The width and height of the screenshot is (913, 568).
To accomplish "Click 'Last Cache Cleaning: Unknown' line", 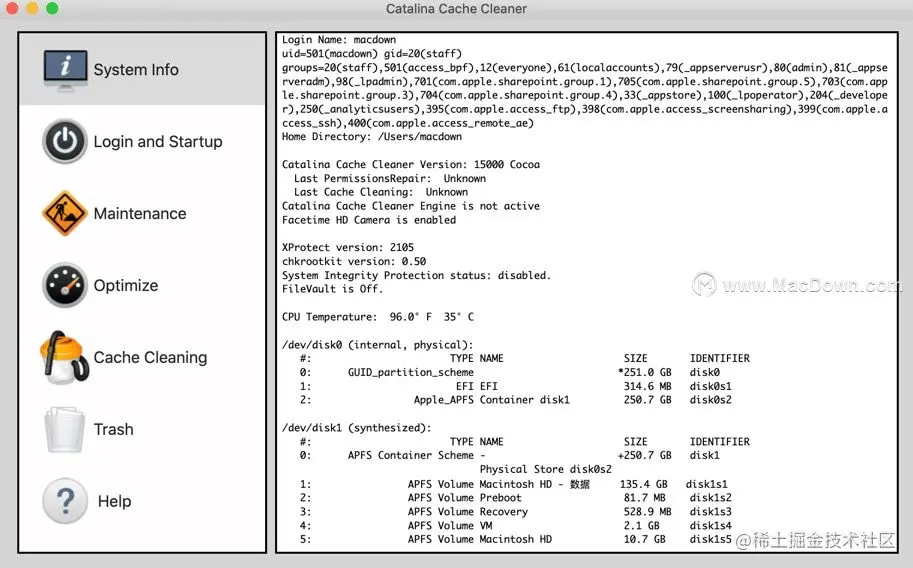I will [381, 192].
